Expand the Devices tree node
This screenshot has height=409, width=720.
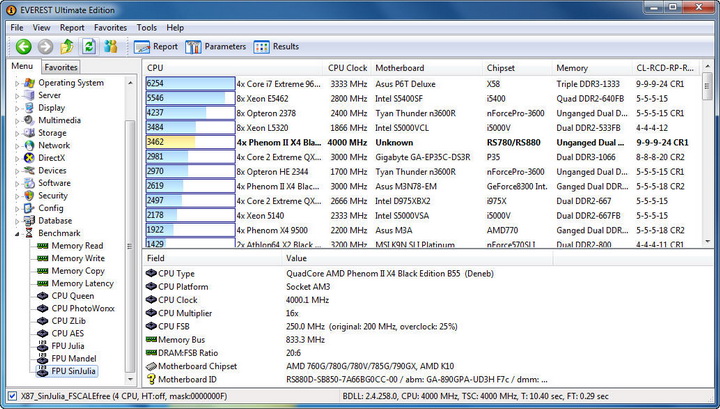[x=17, y=171]
